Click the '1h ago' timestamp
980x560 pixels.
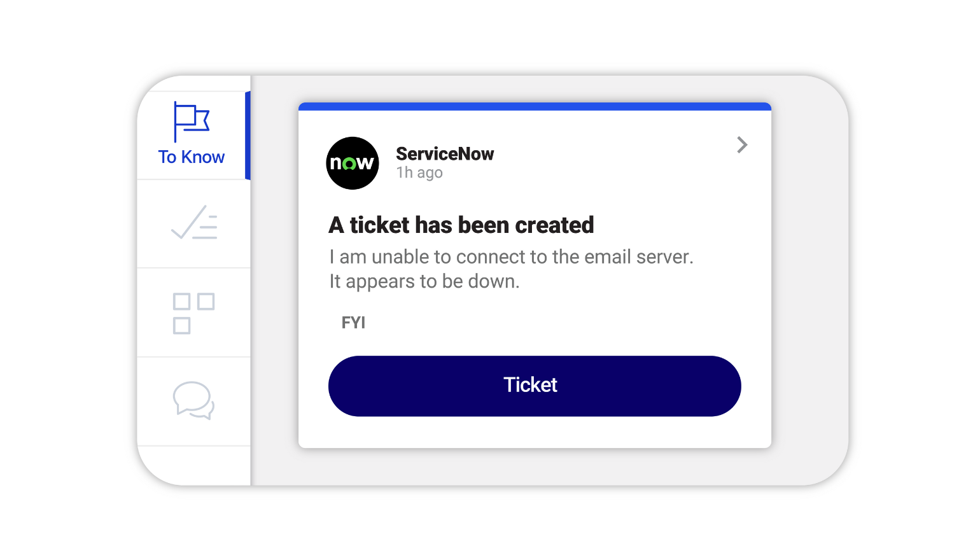pyautogui.click(x=419, y=172)
